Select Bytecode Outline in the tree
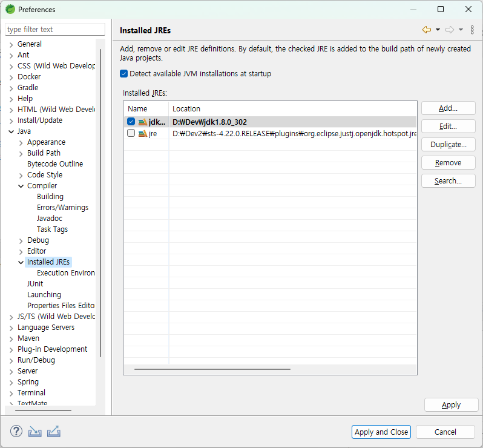The image size is (483, 448). point(55,164)
